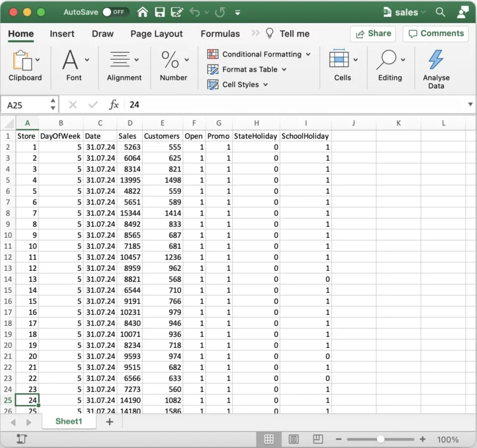477x448 pixels.
Task: Open the Comments button
Action: [435, 34]
